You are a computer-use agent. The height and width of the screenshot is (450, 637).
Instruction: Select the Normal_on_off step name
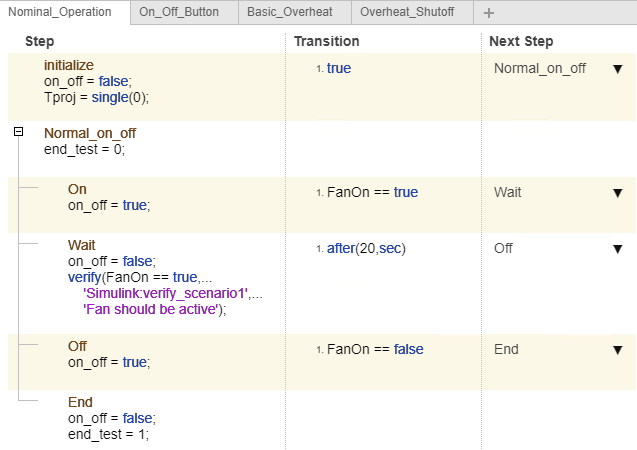point(90,133)
